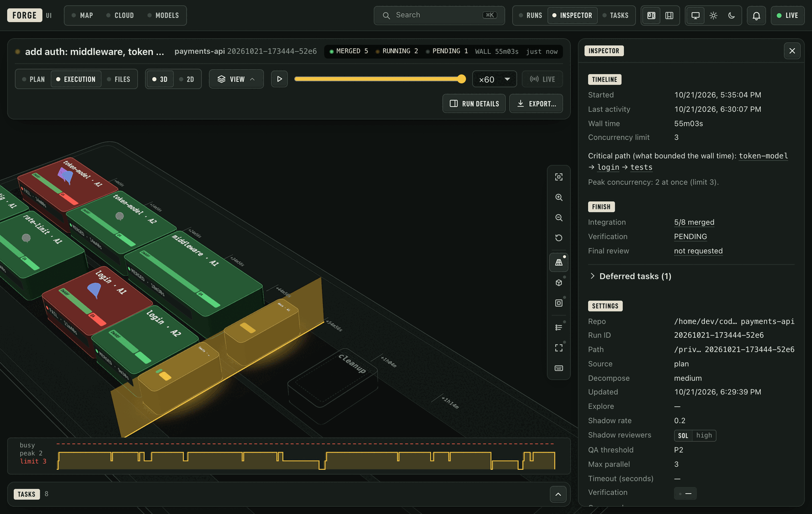Click the RUN DETAILS button
Screen dimensions: 812x514
(474, 104)
